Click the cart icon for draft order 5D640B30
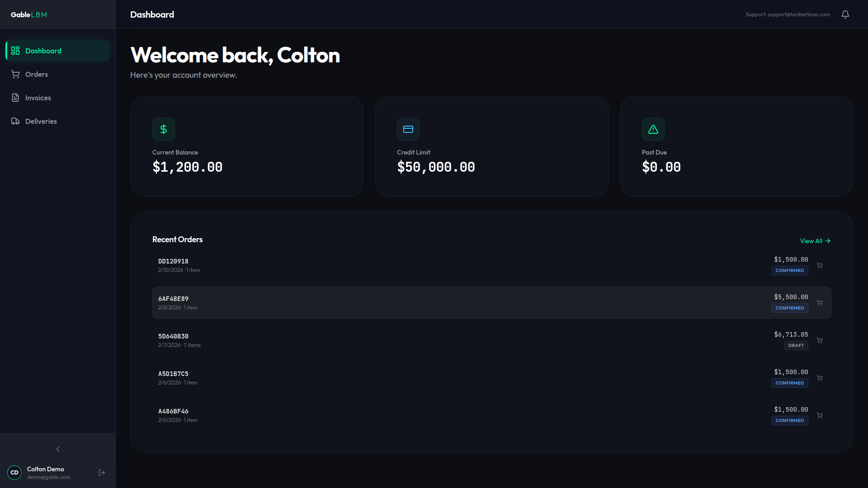 [820, 340]
